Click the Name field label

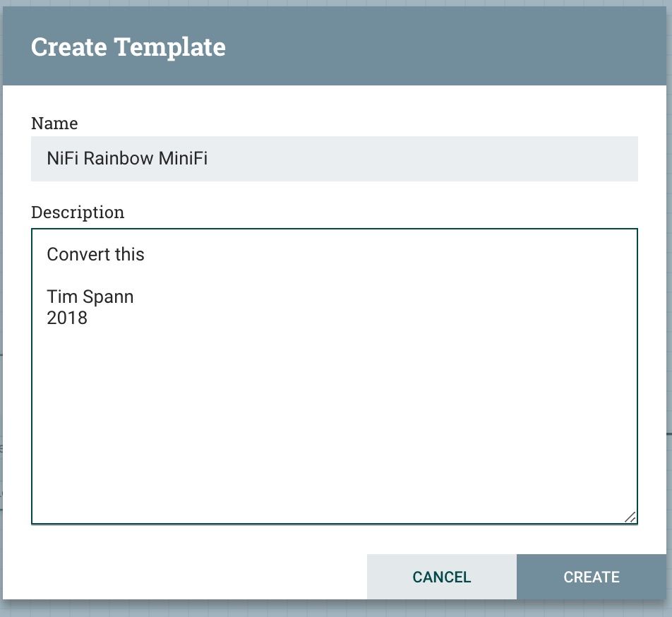[x=54, y=124]
